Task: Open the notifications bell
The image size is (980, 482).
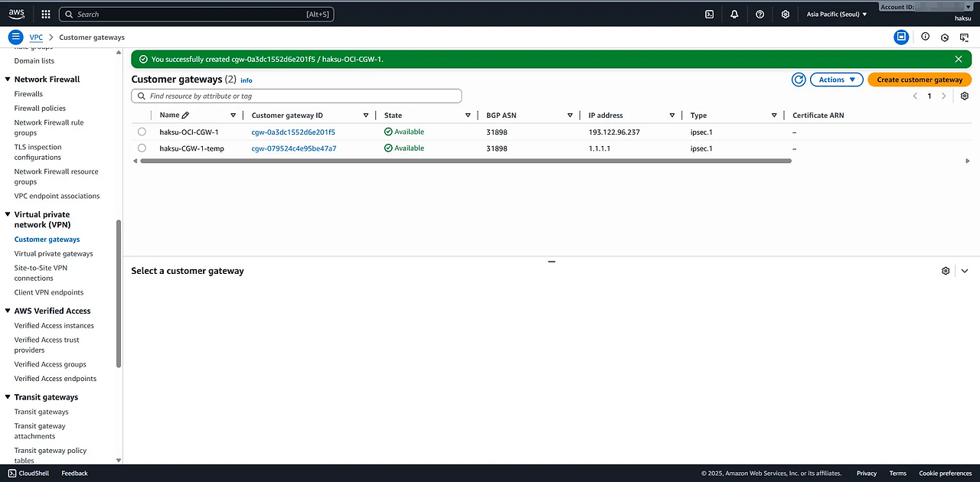Action: coord(734,14)
